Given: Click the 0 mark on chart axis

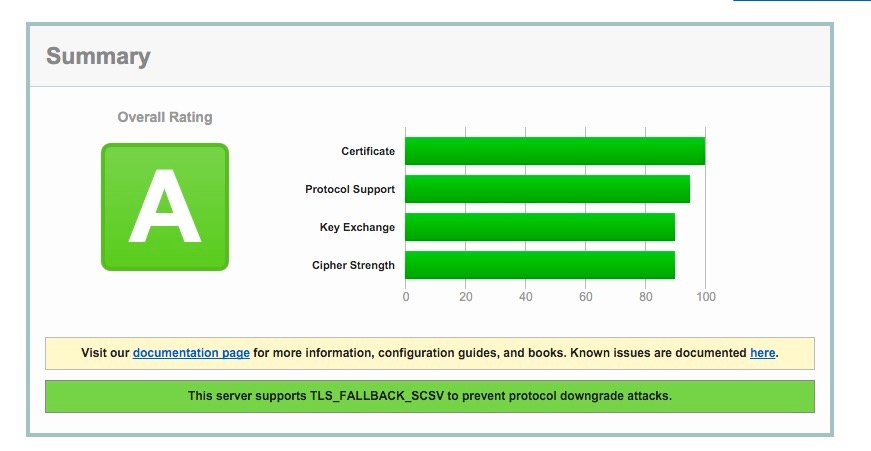Looking at the screenshot, I should [x=405, y=297].
